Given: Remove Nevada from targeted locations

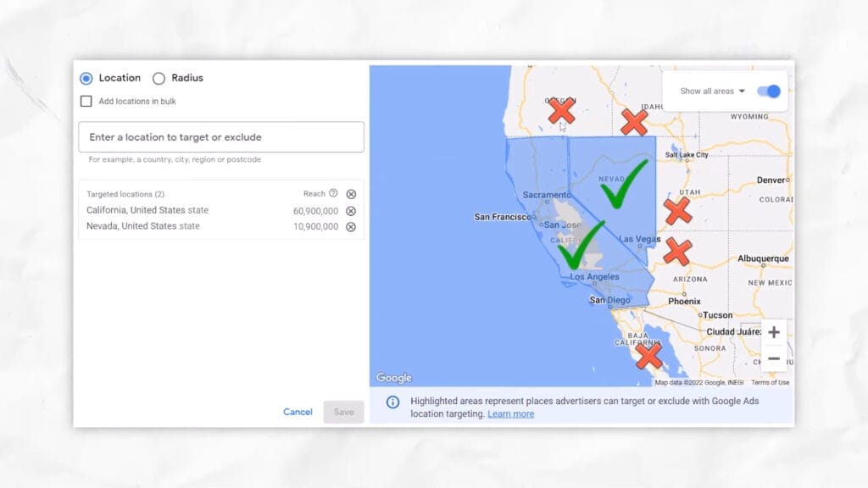Looking at the screenshot, I should tap(352, 226).
